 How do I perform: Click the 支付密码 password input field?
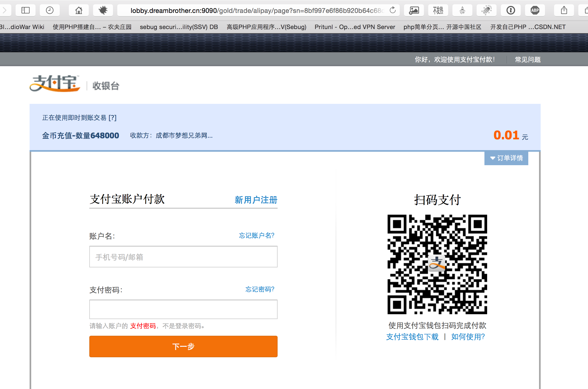(x=183, y=309)
